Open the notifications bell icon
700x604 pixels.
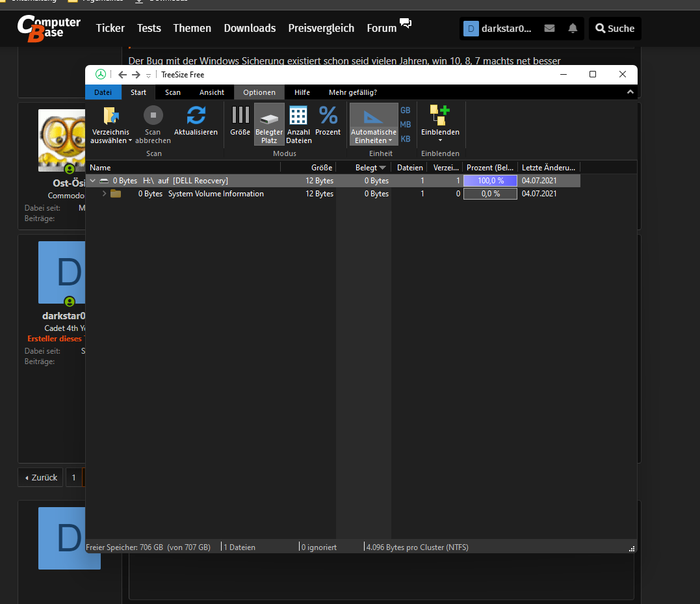pyautogui.click(x=573, y=28)
